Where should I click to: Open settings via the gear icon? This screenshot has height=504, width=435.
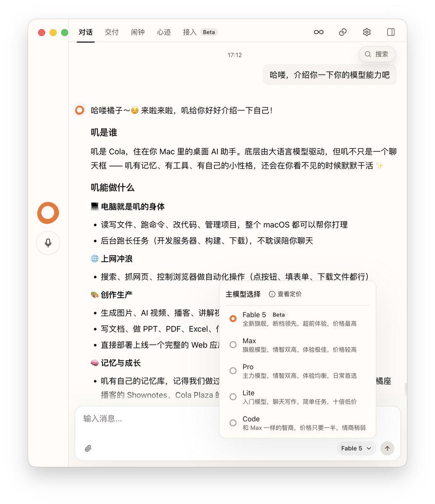click(366, 32)
